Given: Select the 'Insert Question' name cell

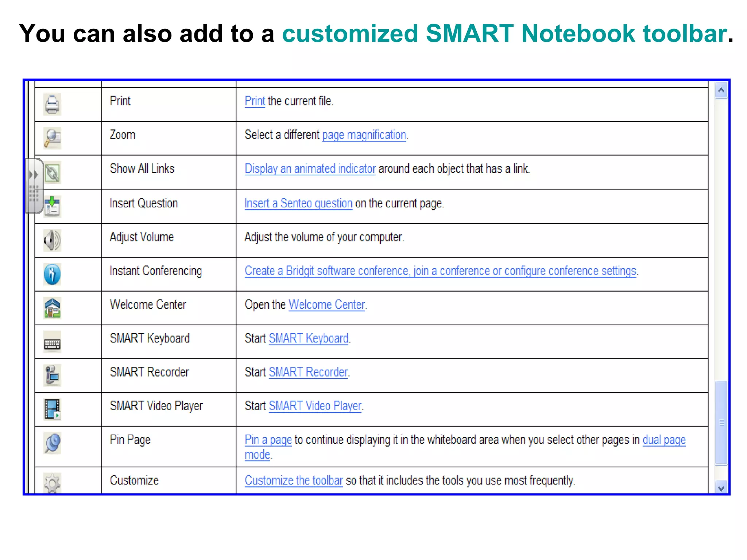Looking at the screenshot, I should point(169,206).
